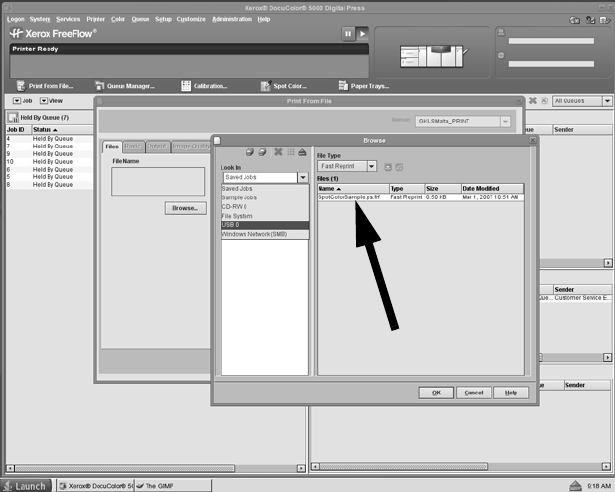Switch to The GIMP taskbar item
Screen dimensions: 615x492
coord(173,486)
